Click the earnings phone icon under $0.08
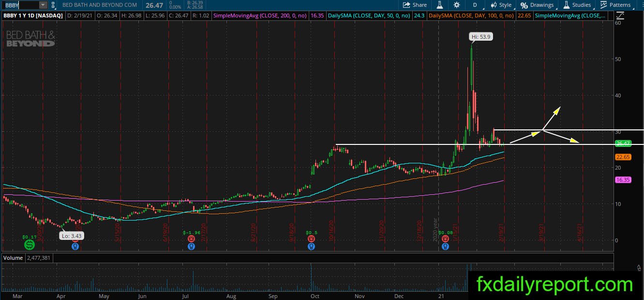 point(445,238)
